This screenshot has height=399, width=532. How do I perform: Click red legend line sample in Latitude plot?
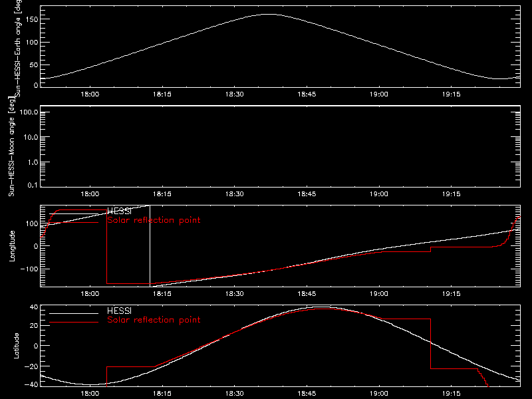click(x=74, y=322)
